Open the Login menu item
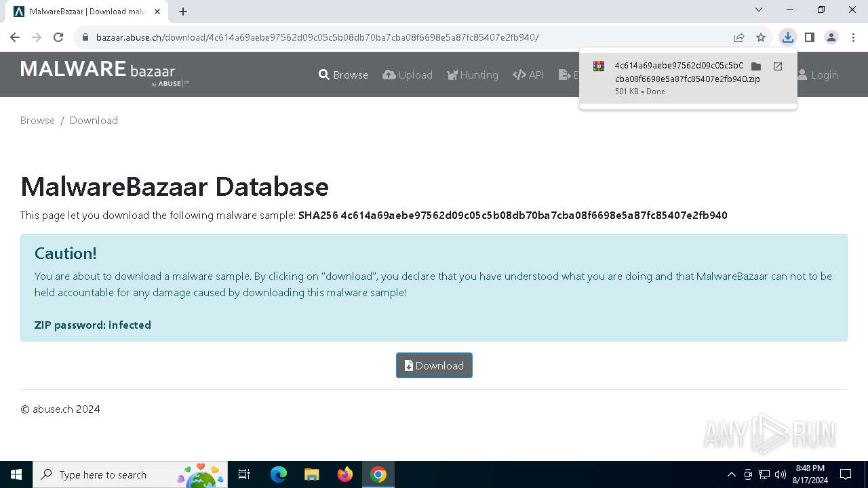The height and width of the screenshot is (488, 868). pyautogui.click(x=818, y=75)
